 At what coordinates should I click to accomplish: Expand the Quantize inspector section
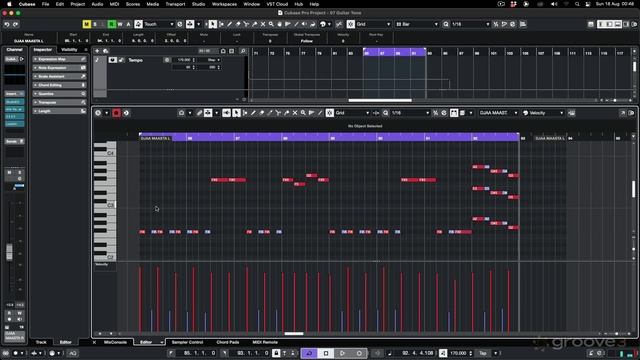click(60, 93)
